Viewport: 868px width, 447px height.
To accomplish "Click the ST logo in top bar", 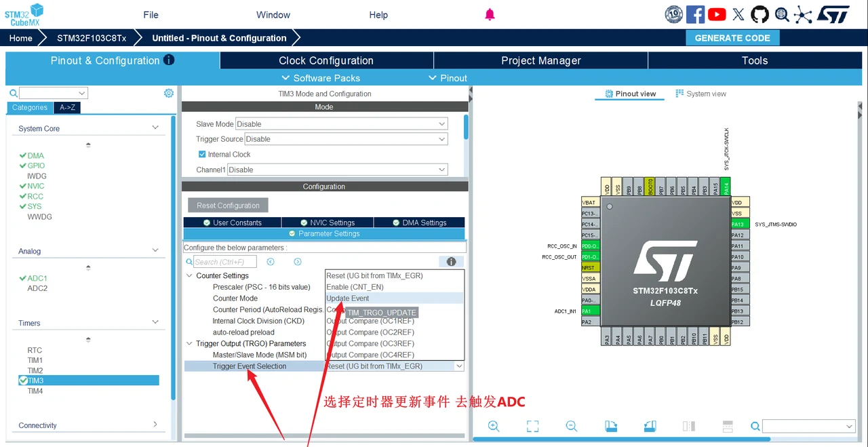I will 833,14.
